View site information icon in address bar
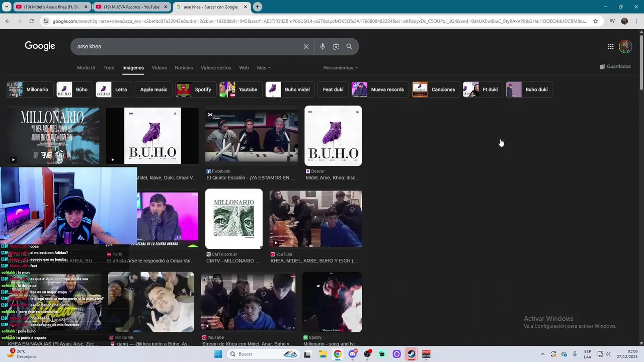Image resolution: width=644 pixels, height=362 pixels. [46, 21]
